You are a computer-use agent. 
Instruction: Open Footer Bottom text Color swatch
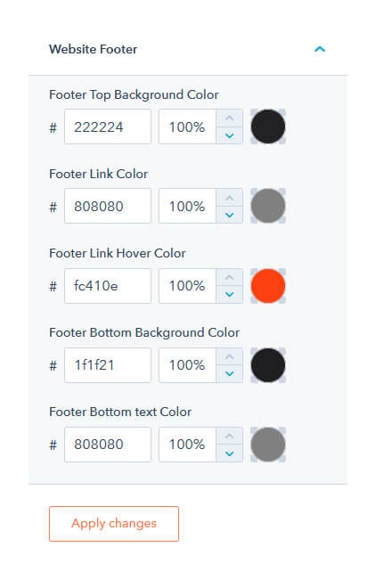click(x=268, y=445)
